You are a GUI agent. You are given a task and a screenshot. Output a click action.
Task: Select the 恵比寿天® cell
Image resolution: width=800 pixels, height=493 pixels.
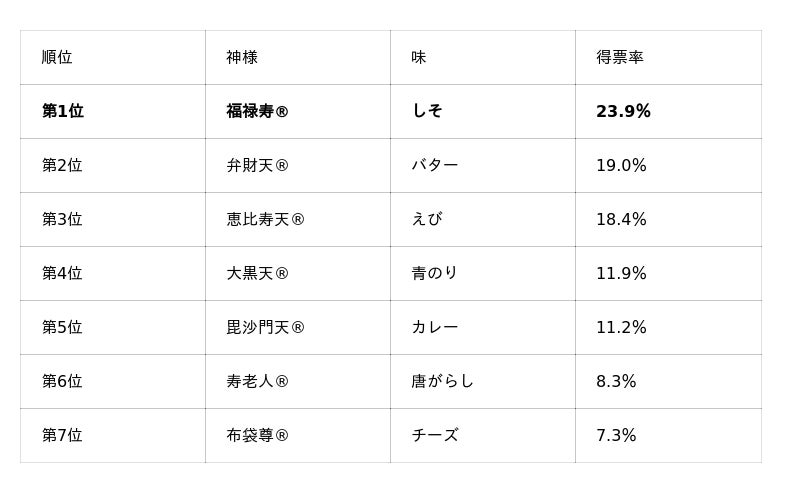(x=298, y=219)
